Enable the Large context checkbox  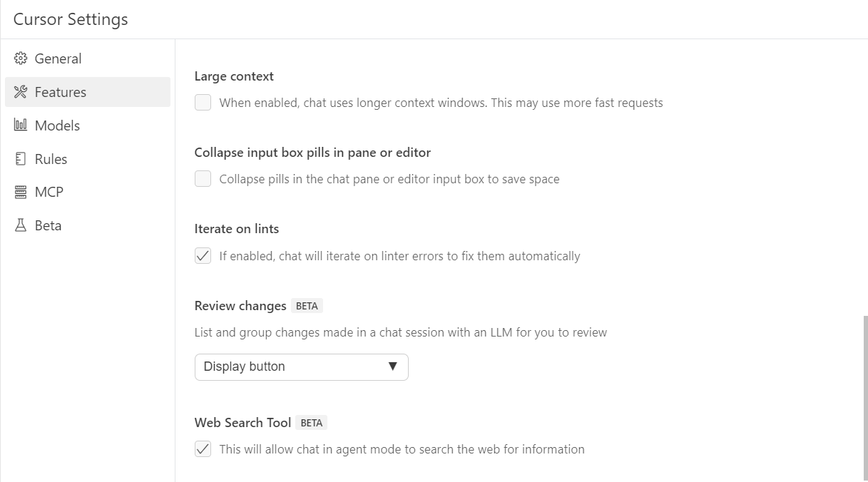coord(203,103)
